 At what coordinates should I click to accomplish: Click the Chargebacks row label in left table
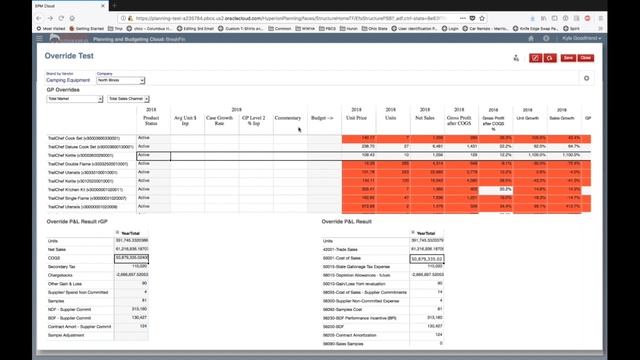[60, 275]
